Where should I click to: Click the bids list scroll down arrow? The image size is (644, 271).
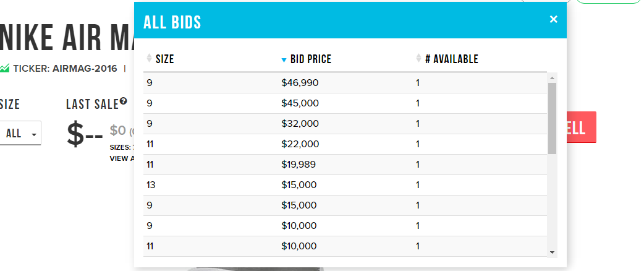pos(552,252)
